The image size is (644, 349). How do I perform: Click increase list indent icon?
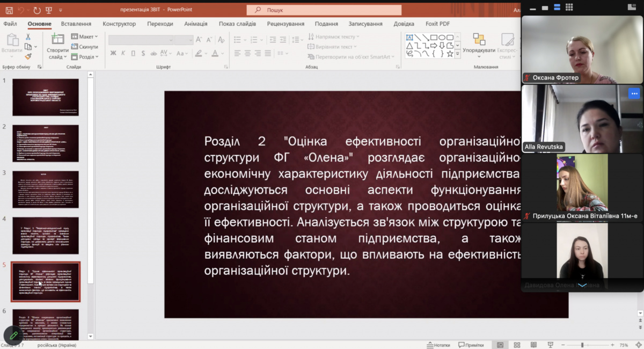pos(283,39)
